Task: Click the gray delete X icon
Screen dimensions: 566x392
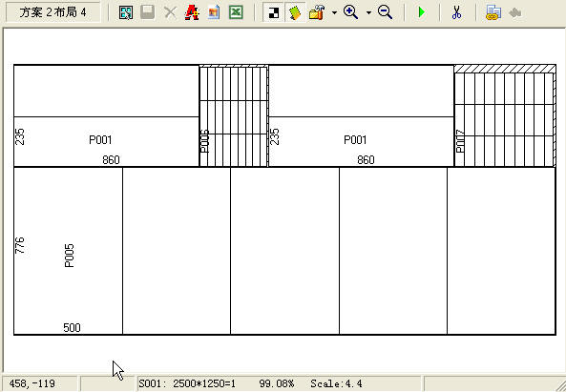Action: [170, 13]
